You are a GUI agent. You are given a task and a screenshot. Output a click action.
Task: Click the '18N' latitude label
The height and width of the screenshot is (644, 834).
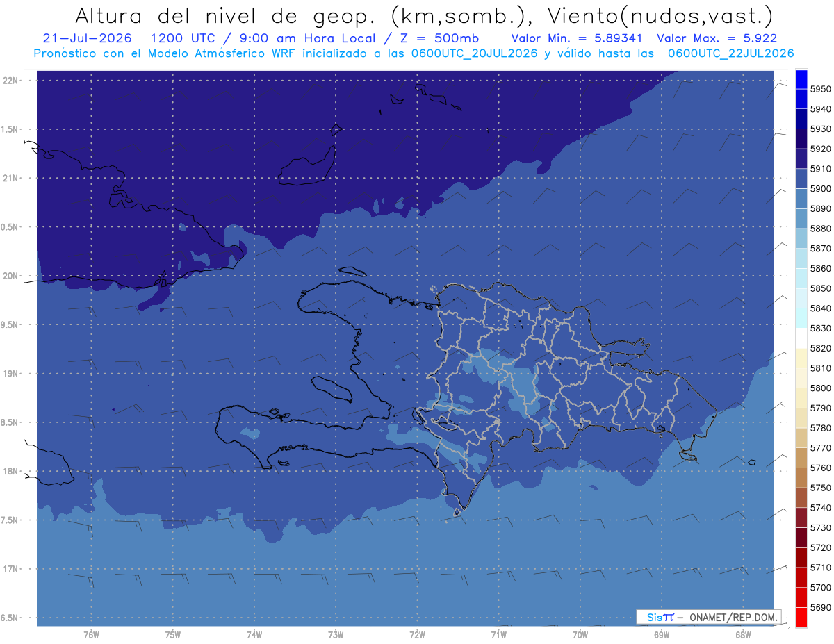10,471
